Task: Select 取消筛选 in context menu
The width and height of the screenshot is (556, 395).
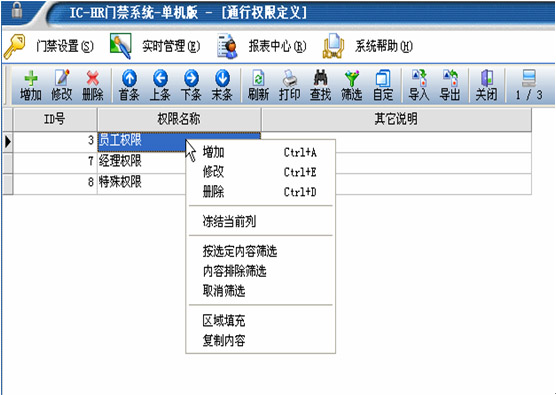Action: coord(260,291)
